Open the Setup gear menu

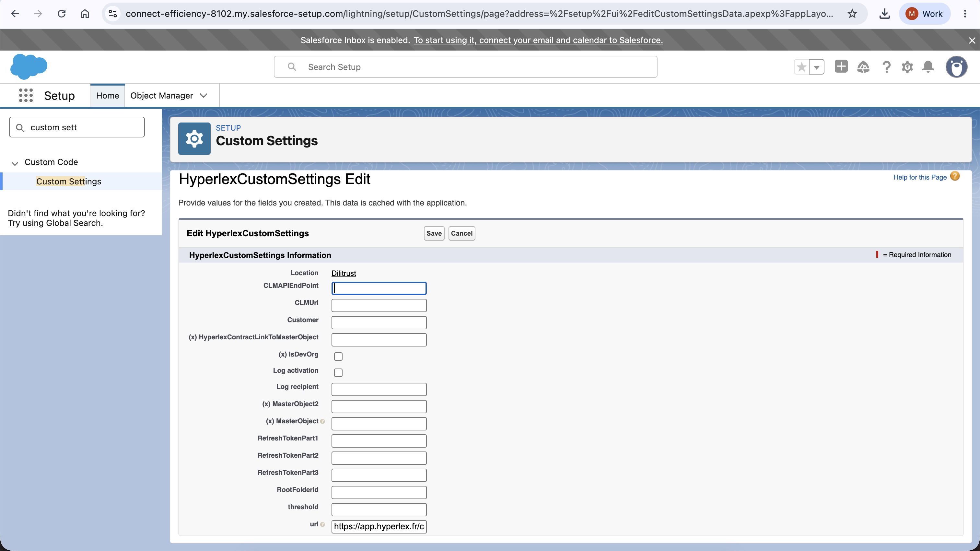(x=907, y=67)
